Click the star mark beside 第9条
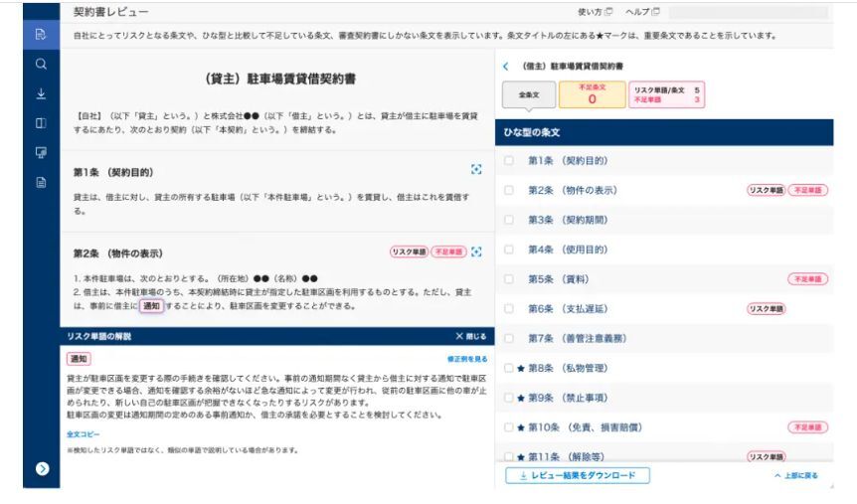 [x=521, y=398]
